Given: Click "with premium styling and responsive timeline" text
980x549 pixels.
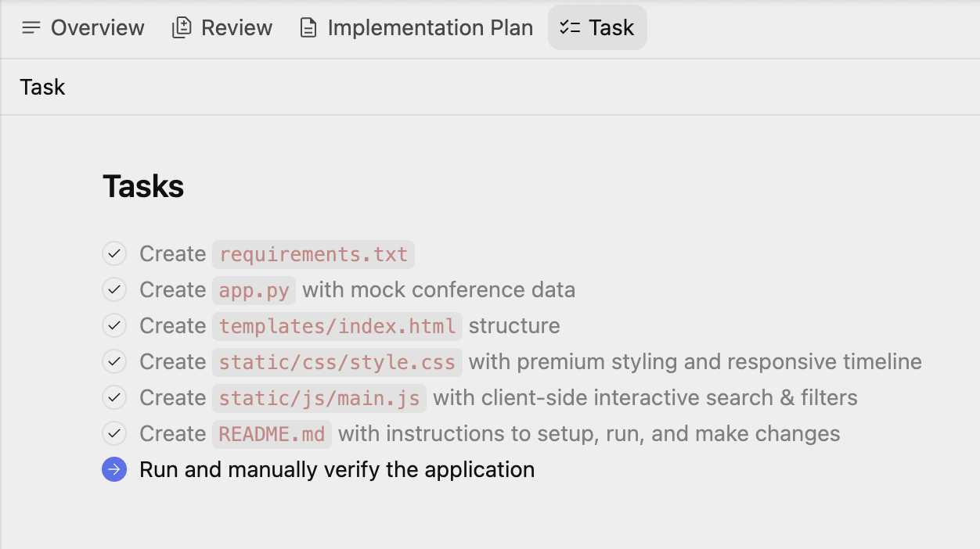Looking at the screenshot, I should [695, 362].
